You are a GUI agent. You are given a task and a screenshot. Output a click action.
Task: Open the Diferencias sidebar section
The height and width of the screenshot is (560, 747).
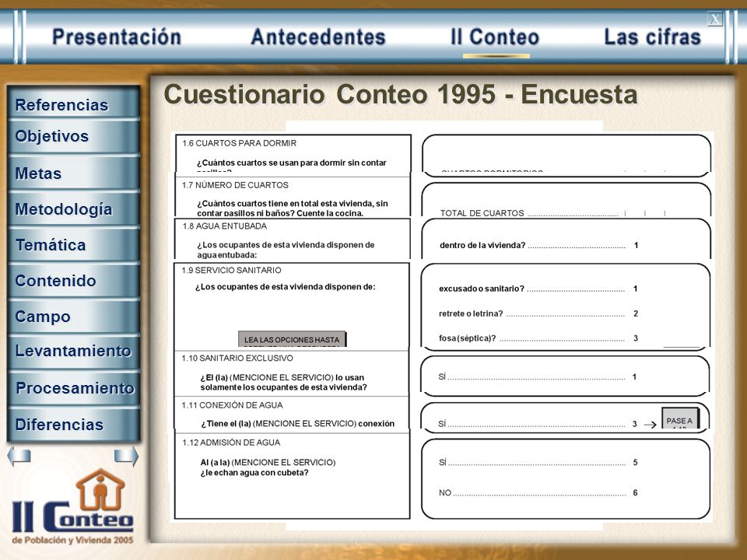(x=74, y=425)
